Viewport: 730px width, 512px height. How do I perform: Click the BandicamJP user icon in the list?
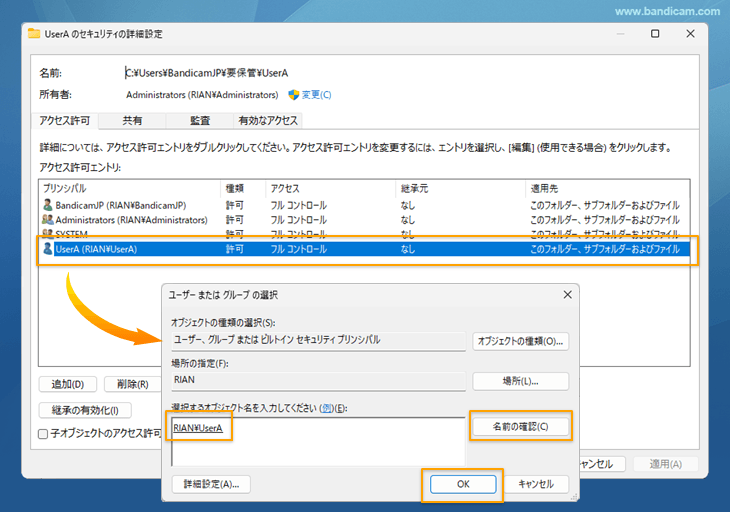(x=47, y=205)
